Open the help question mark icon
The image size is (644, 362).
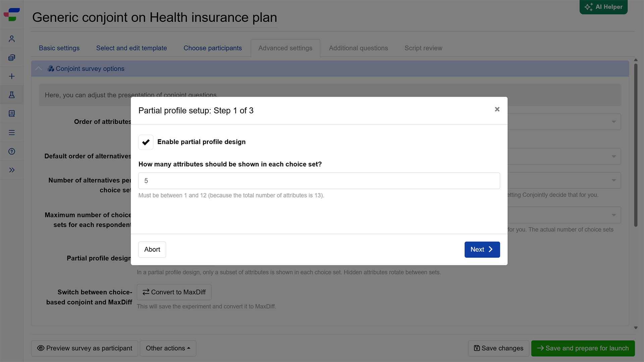(12, 152)
